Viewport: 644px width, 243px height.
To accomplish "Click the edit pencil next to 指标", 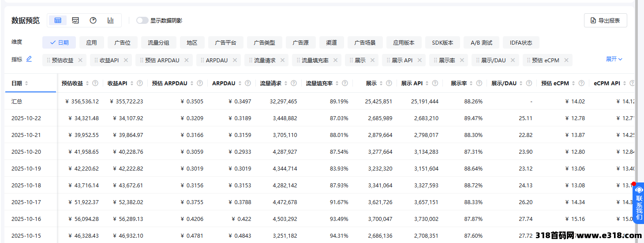I will (29, 59).
